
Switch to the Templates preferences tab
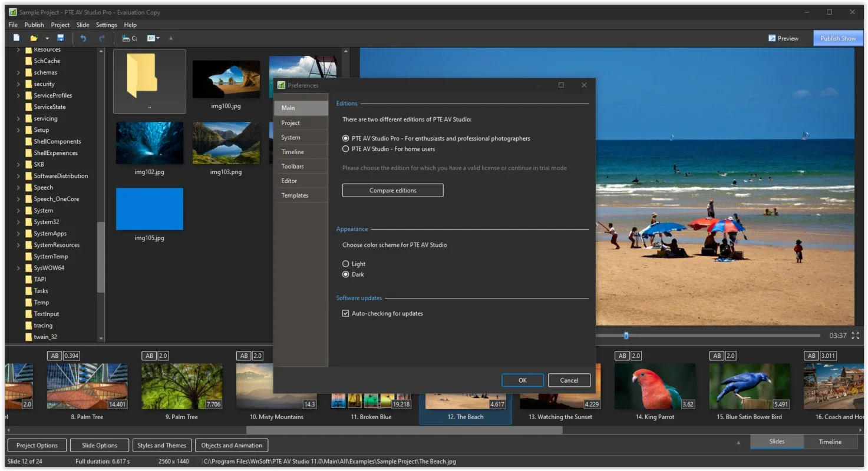301,195
